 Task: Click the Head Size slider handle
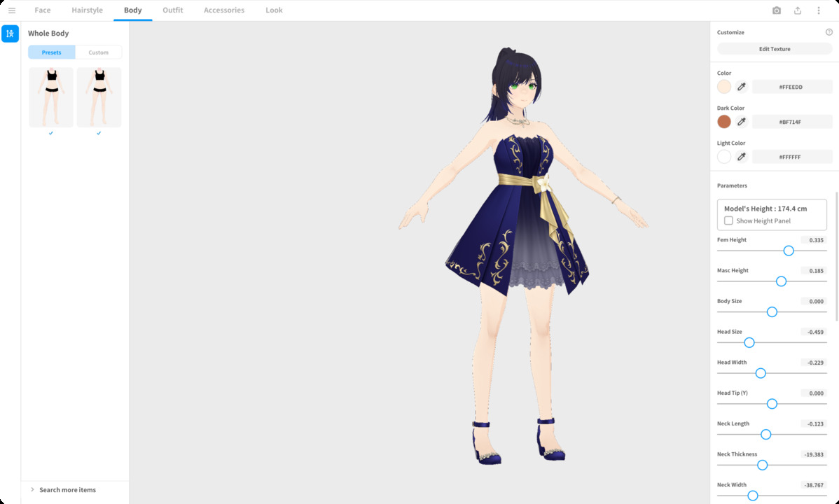click(x=749, y=342)
